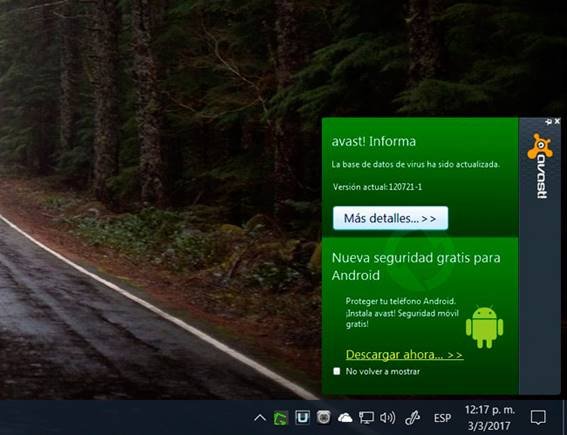Click the 'avast! Informa' heading
Viewport: 567px width, 435px height.
coord(374,141)
